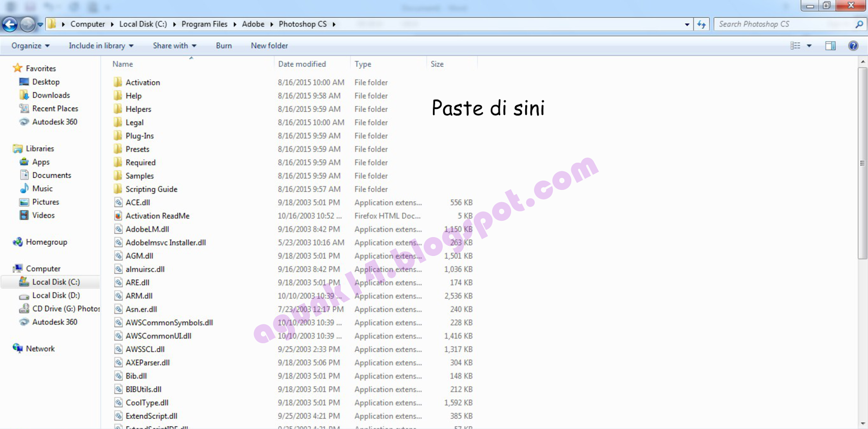Select the Presets folder
868x429 pixels.
click(137, 149)
